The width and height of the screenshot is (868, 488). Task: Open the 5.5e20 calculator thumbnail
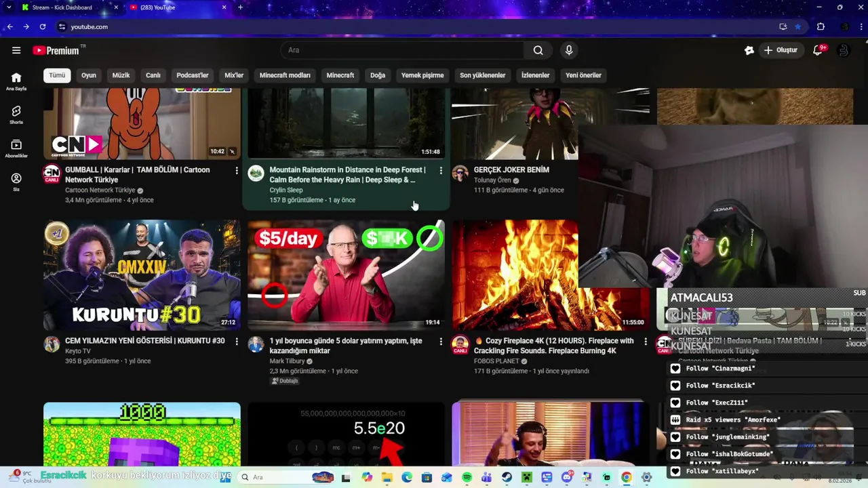click(346, 434)
